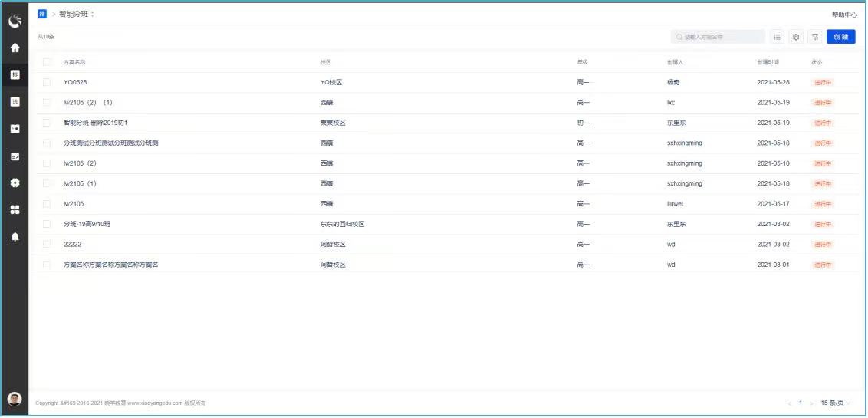Open the 选 (course selection) sidebar icon
Image resolution: width=868 pixels, height=418 pixels.
tap(15, 102)
